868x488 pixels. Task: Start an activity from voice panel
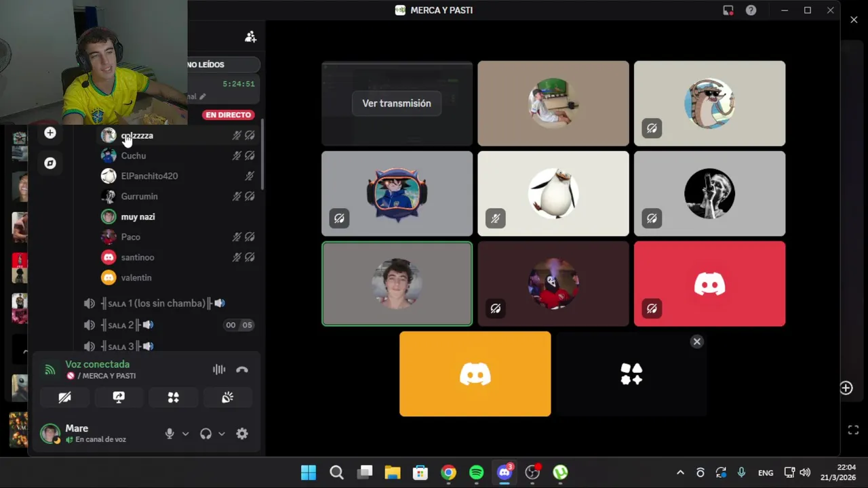pyautogui.click(x=173, y=398)
